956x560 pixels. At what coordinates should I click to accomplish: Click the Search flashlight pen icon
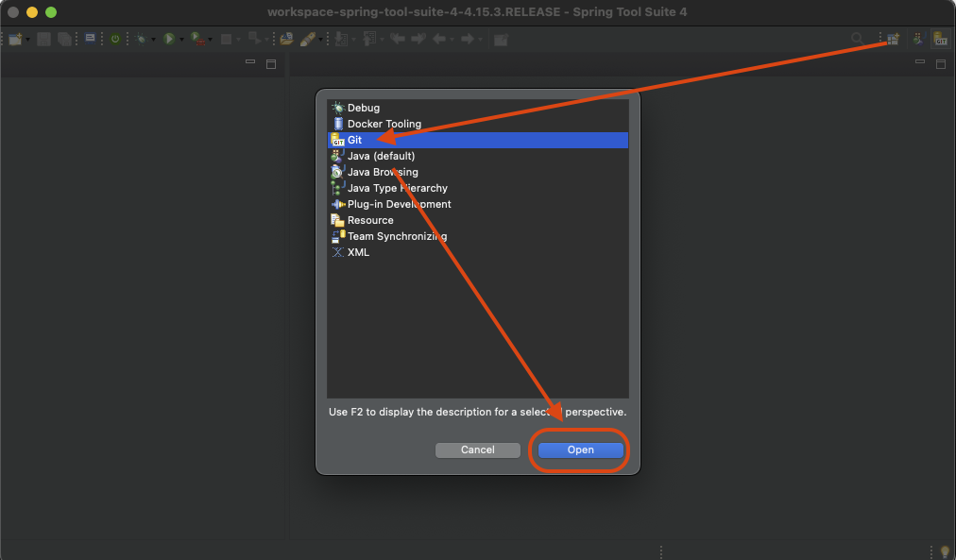pyautogui.click(x=308, y=39)
